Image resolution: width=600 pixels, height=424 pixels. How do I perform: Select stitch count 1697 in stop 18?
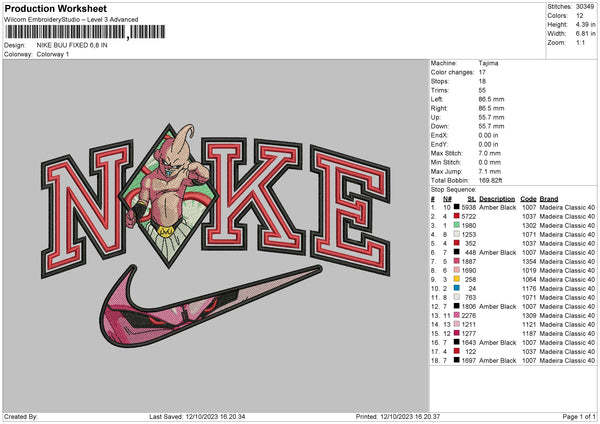(469, 360)
